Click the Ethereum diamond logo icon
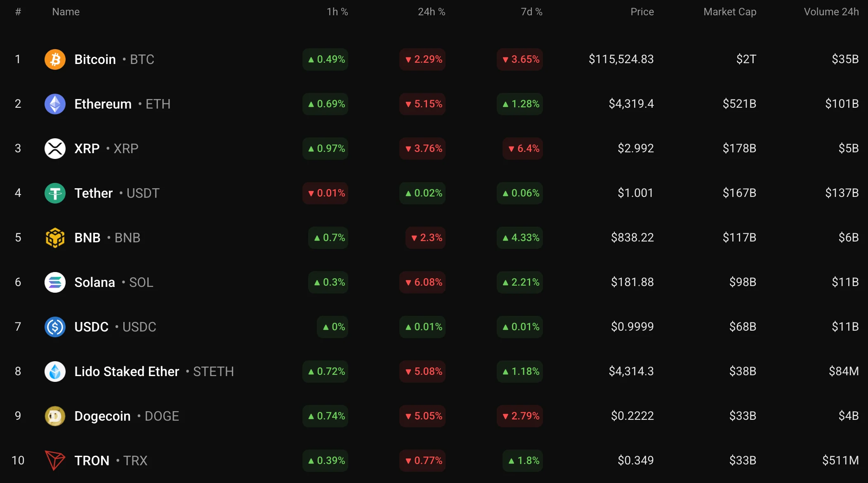The image size is (868, 483). 55,104
